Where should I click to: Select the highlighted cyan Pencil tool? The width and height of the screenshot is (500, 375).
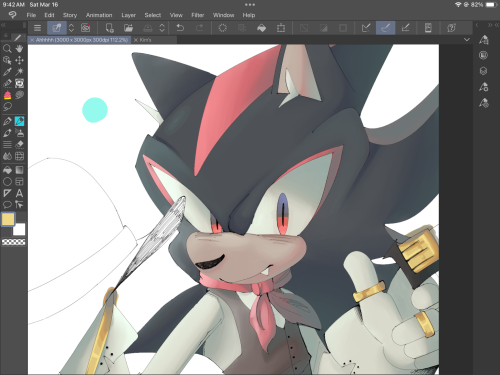pos(19,121)
